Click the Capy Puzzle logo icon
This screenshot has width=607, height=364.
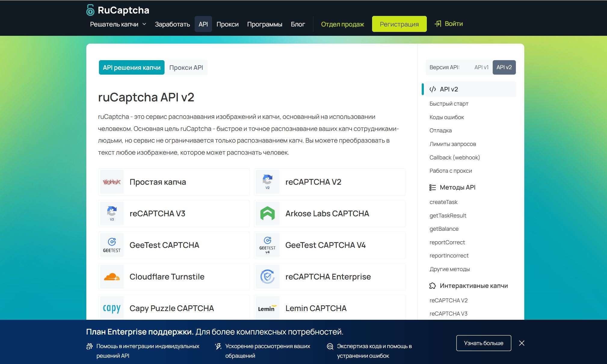[x=112, y=308]
